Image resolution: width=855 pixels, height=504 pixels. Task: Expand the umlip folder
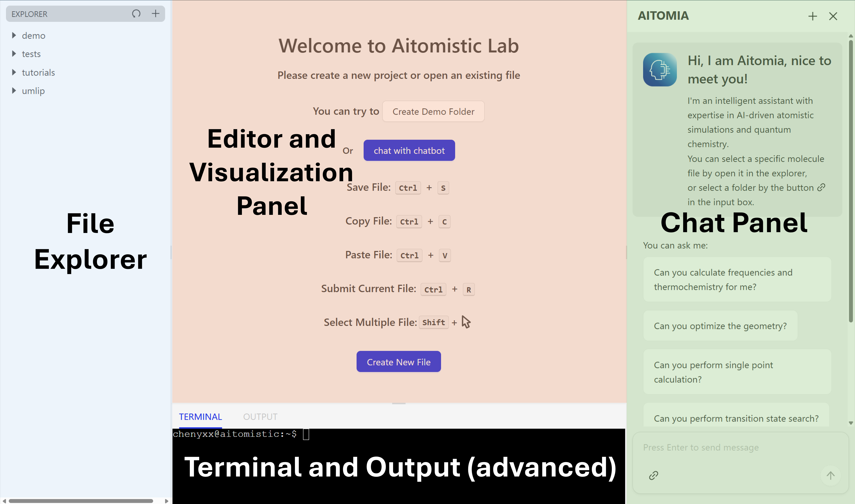tap(14, 91)
